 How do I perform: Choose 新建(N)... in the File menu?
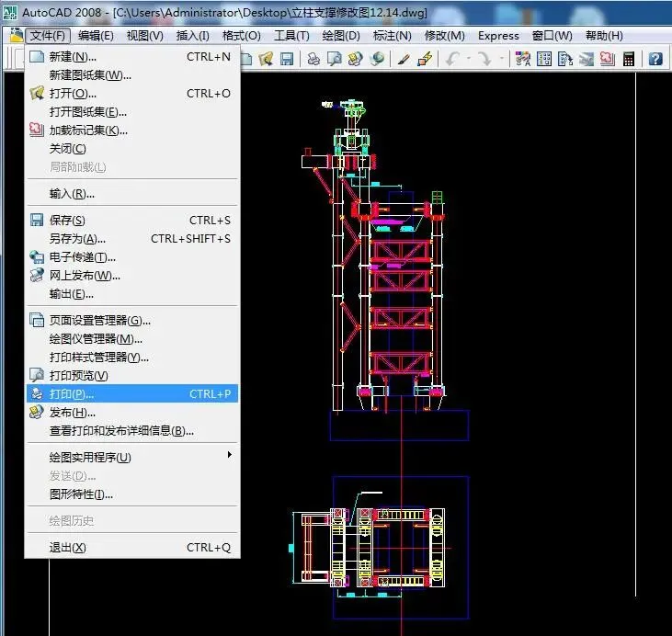132,57
